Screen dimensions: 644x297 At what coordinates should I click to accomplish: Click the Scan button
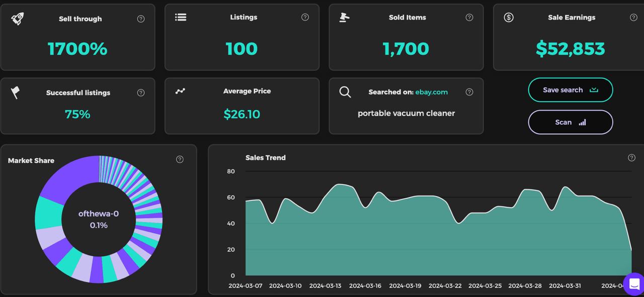[571, 122]
